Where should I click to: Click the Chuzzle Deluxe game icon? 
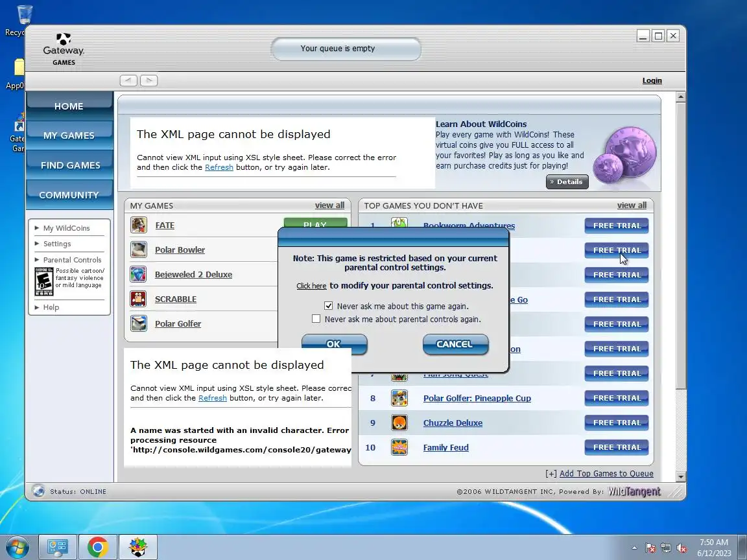(x=399, y=423)
